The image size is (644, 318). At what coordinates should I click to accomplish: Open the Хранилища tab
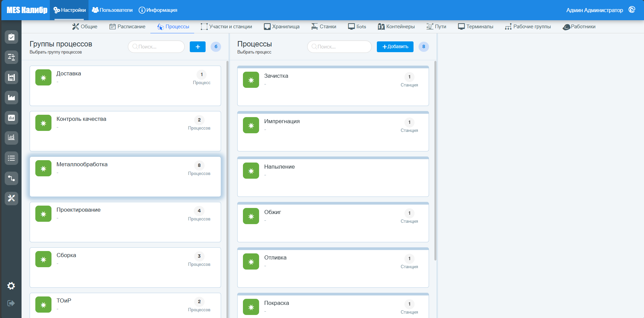point(282,27)
